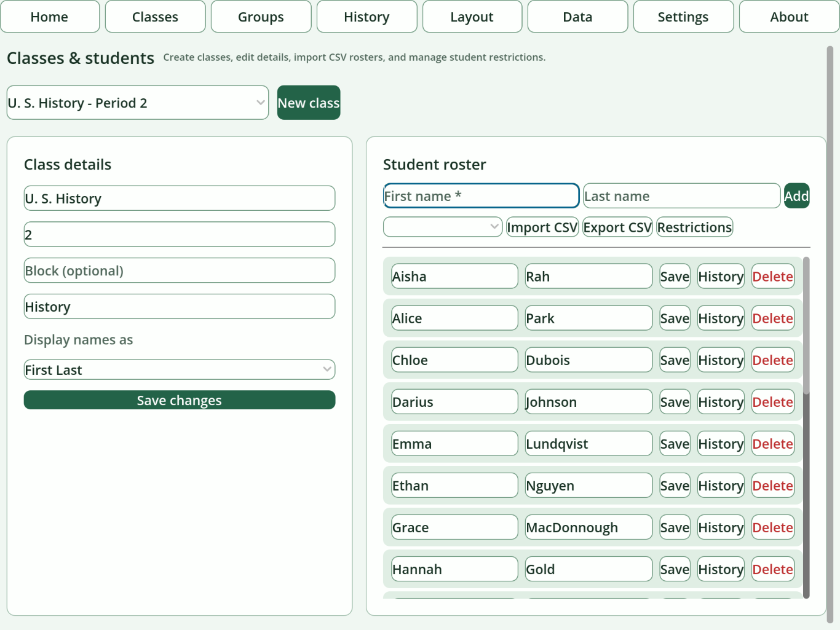Screen dimensions: 840x630
Task: Open the student Restrictions button
Action: click(x=694, y=227)
